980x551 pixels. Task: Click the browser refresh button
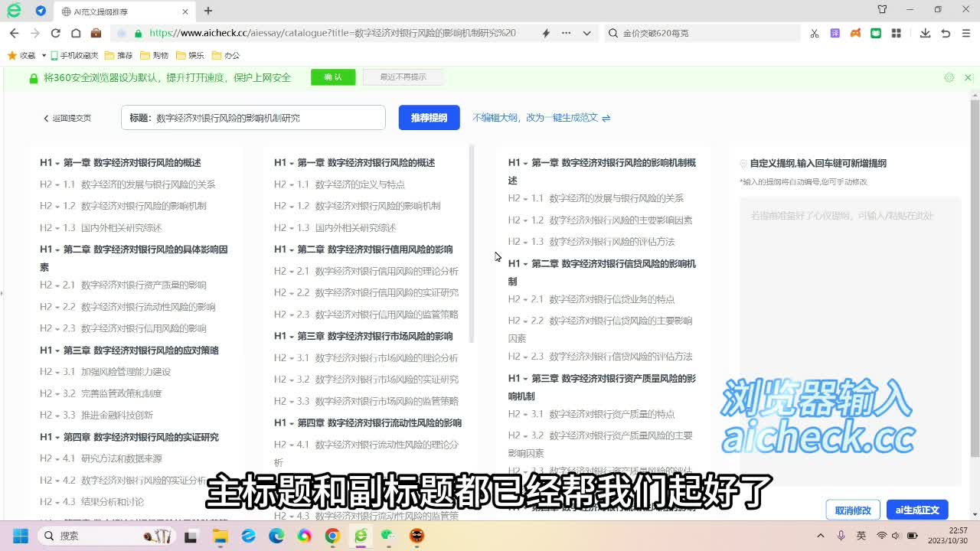tap(55, 33)
